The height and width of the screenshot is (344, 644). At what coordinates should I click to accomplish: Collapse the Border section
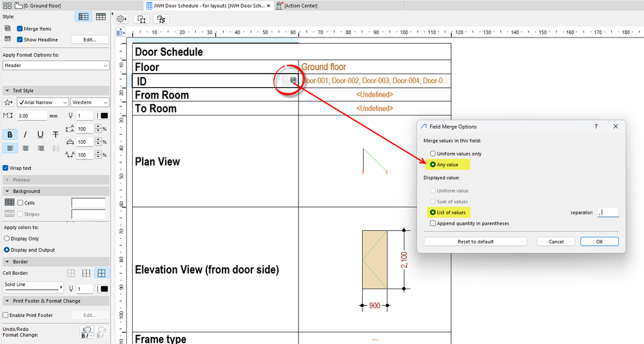(7, 262)
